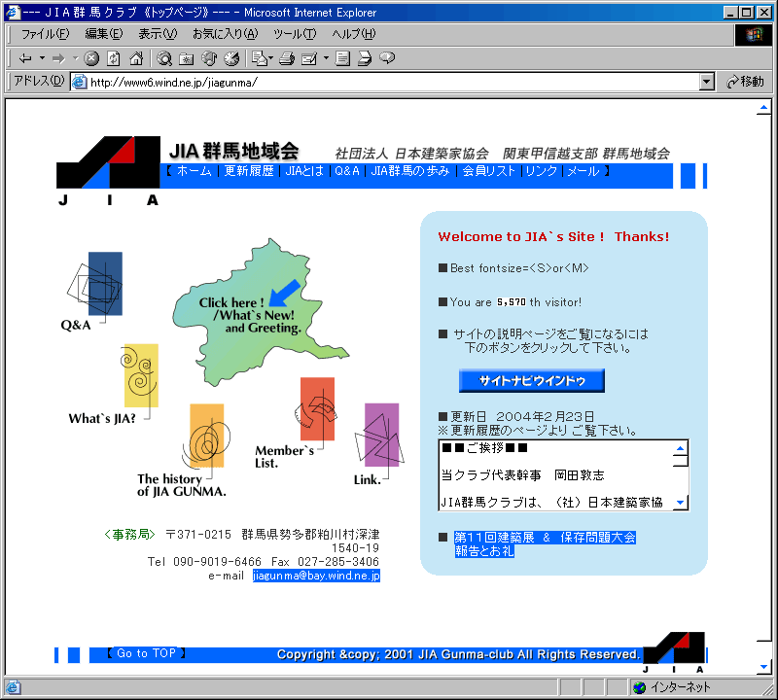Go to the browser Home page
The width and height of the screenshot is (778, 700).
point(136,58)
